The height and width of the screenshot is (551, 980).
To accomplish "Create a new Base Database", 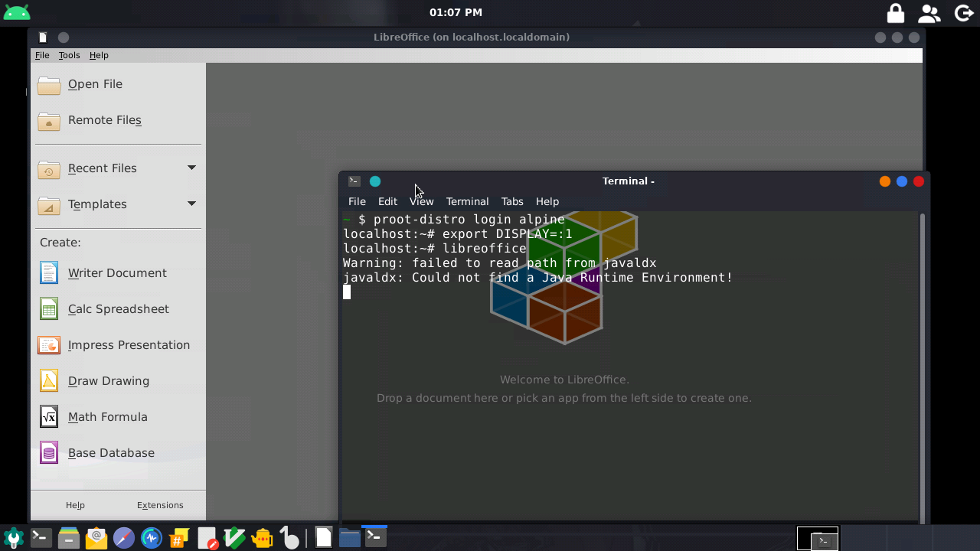I will [x=111, y=453].
